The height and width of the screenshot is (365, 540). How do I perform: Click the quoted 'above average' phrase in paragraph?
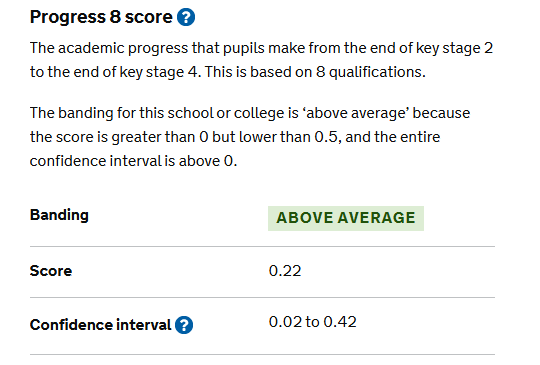click(355, 113)
